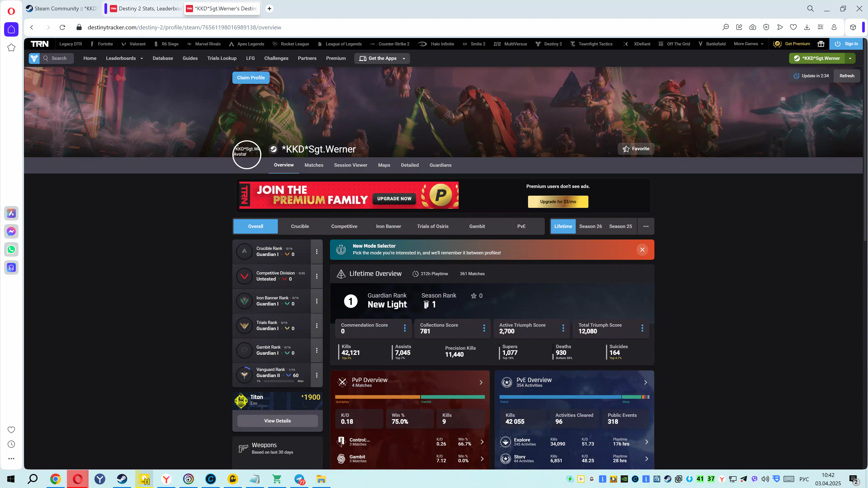Open Trials Lookup nav link
The height and width of the screenshot is (488, 868).
(222, 58)
